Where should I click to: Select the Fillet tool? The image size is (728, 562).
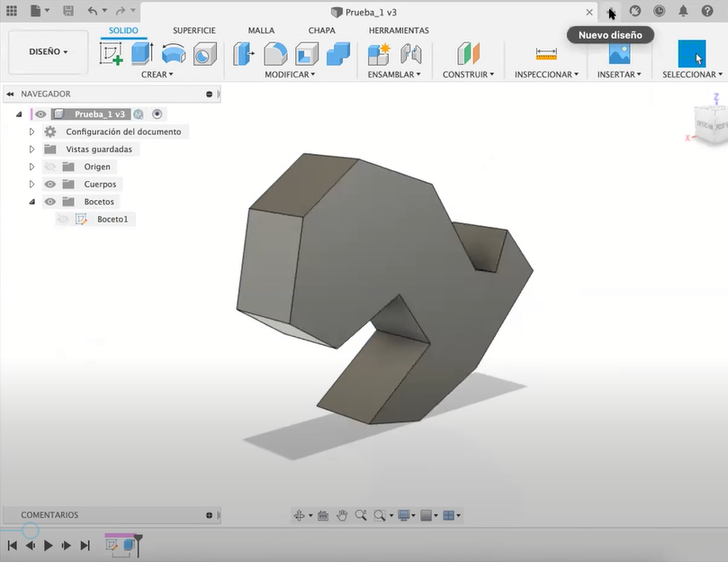275,53
